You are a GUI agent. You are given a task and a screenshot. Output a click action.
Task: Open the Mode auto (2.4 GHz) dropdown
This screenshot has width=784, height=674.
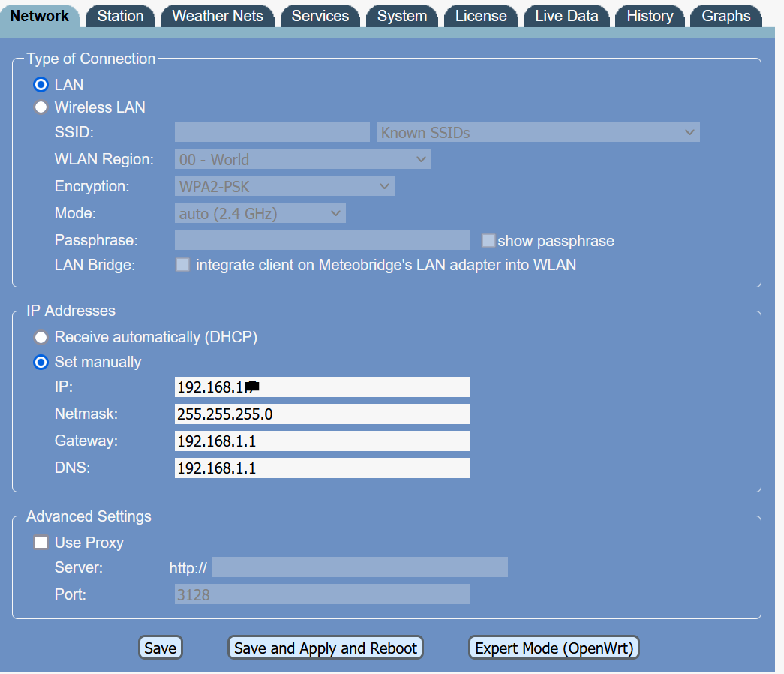(x=260, y=214)
